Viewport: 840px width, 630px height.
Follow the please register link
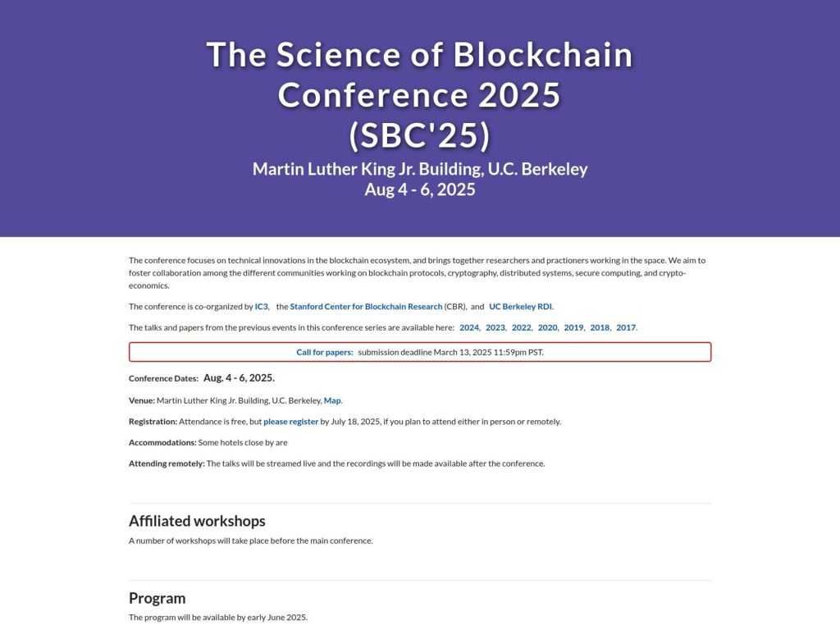(x=290, y=421)
